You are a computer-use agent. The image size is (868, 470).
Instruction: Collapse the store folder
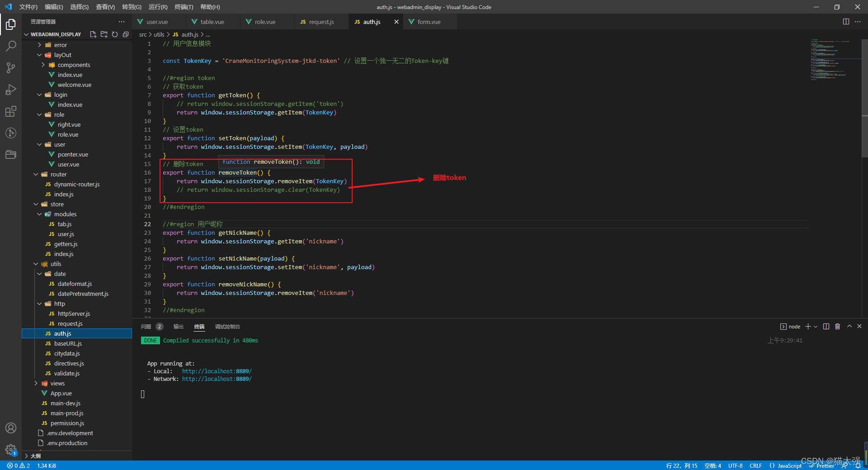pyautogui.click(x=36, y=204)
